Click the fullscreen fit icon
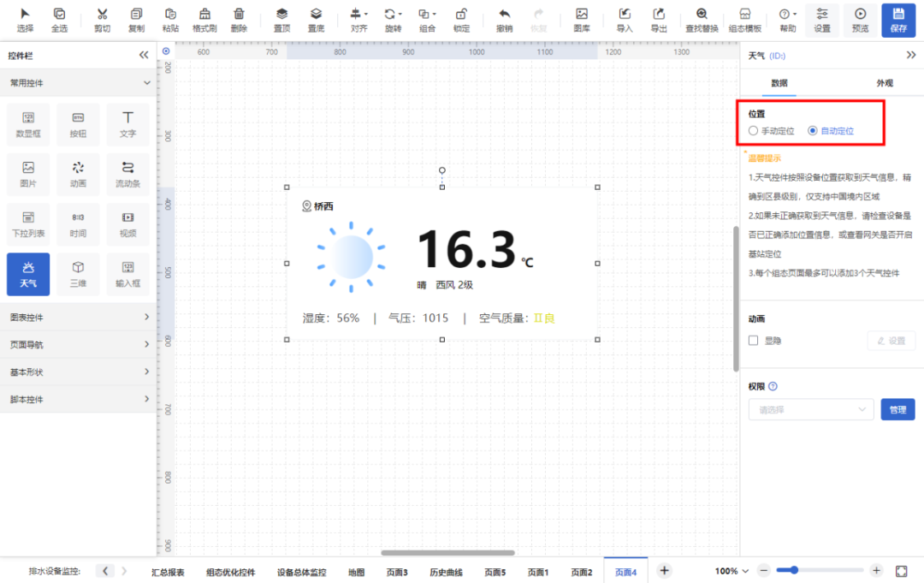Viewport: 924px width, 583px height. coord(901,571)
